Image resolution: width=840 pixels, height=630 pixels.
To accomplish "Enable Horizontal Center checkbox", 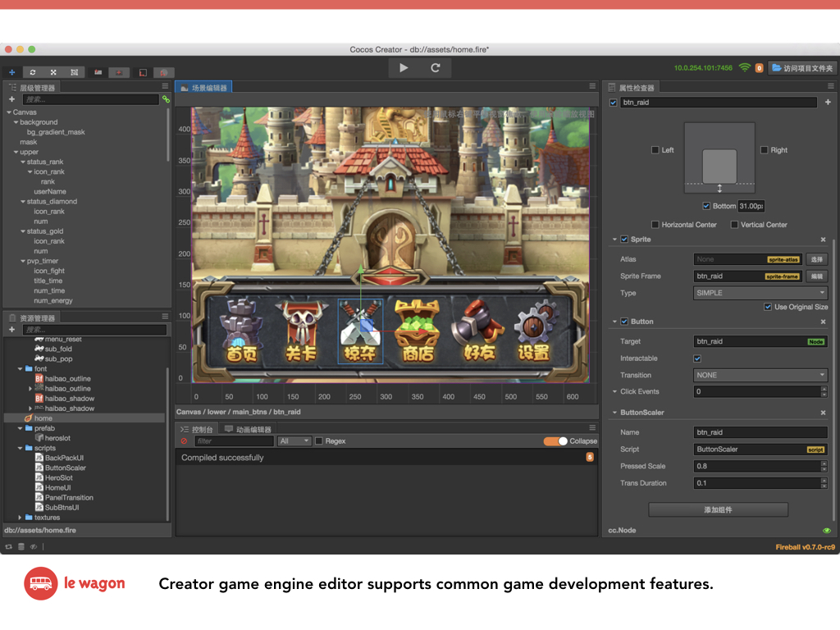I will 655,225.
